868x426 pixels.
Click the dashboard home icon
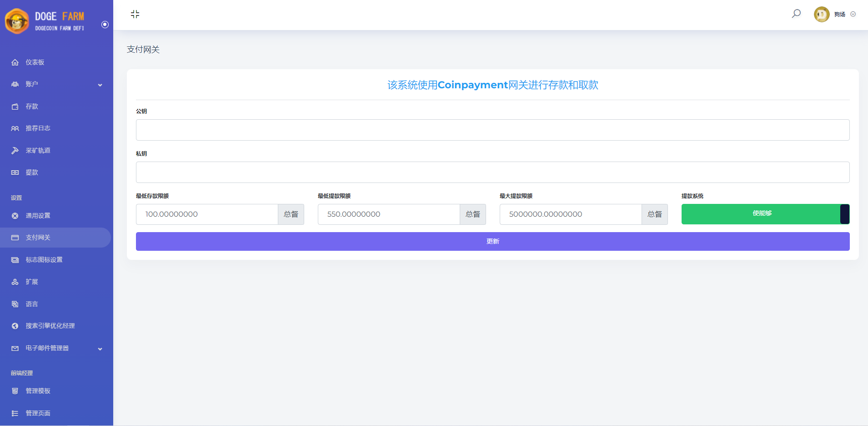(x=15, y=62)
